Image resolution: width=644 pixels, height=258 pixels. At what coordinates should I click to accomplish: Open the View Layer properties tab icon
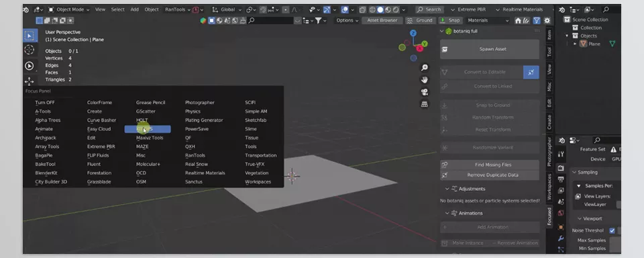[561, 191]
